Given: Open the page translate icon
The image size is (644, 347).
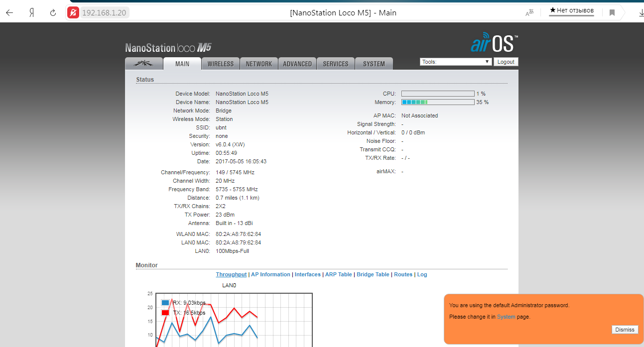Looking at the screenshot, I should [529, 13].
